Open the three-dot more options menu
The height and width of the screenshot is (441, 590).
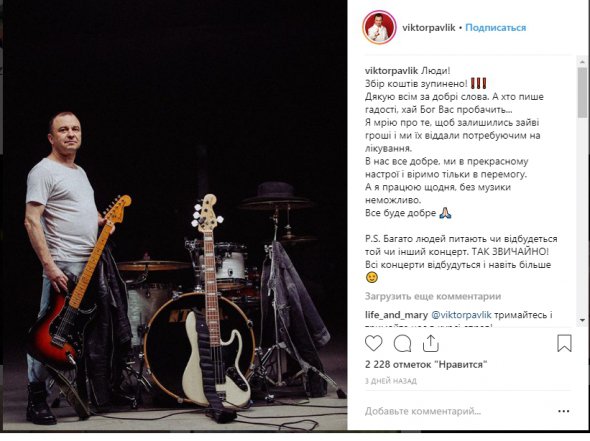click(563, 411)
